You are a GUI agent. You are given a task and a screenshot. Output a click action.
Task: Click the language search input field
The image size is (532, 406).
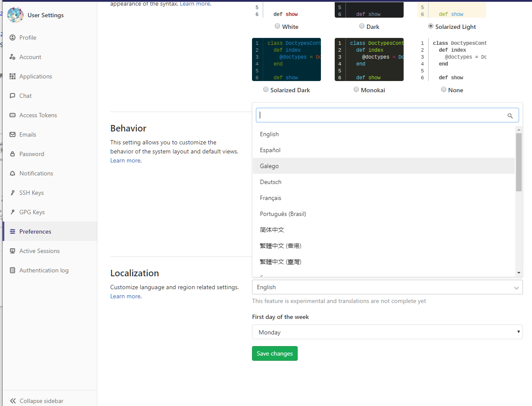[x=381, y=115]
